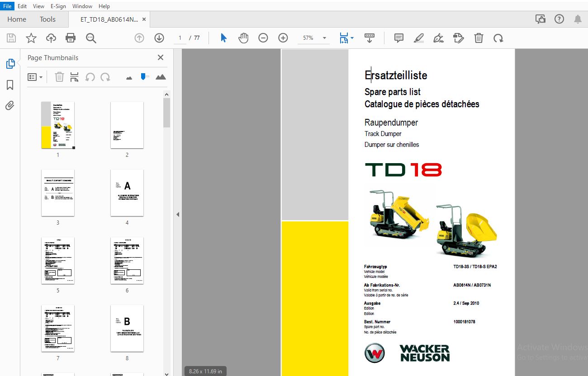This screenshot has height=376, width=588.
Task: Select the ET_TD18_AB0614N document tab
Action: [x=109, y=19]
